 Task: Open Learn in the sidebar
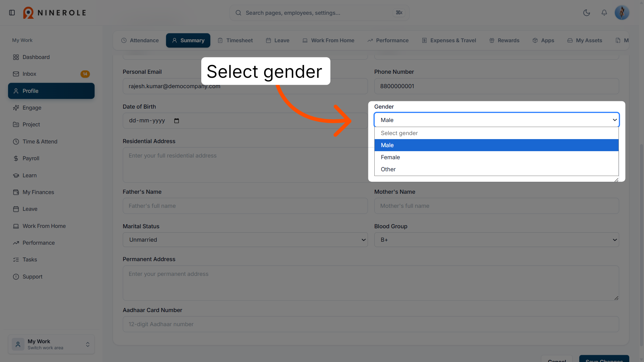(51, 175)
